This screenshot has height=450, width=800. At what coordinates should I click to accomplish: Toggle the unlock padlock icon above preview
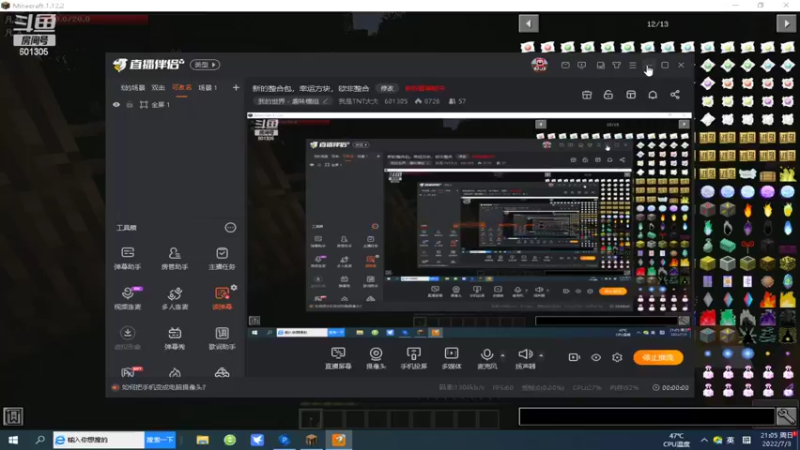(x=608, y=95)
